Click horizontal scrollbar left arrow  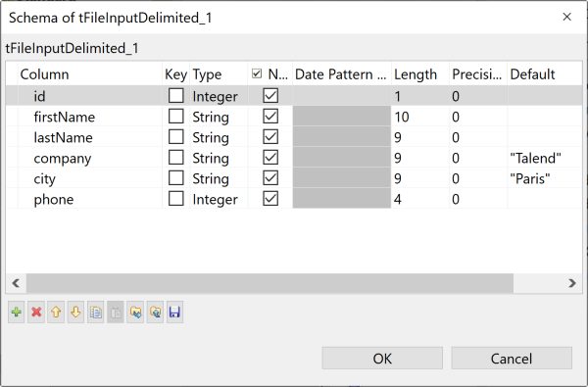click(x=16, y=283)
